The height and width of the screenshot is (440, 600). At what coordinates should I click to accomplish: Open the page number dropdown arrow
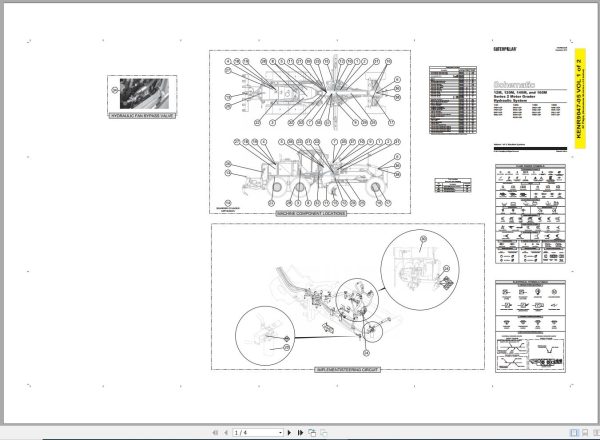coord(280,432)
